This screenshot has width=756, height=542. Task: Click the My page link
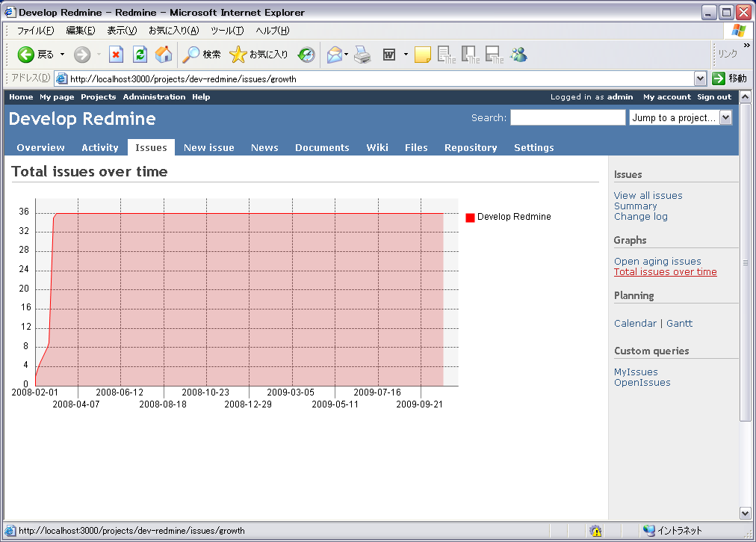[57, 97]
